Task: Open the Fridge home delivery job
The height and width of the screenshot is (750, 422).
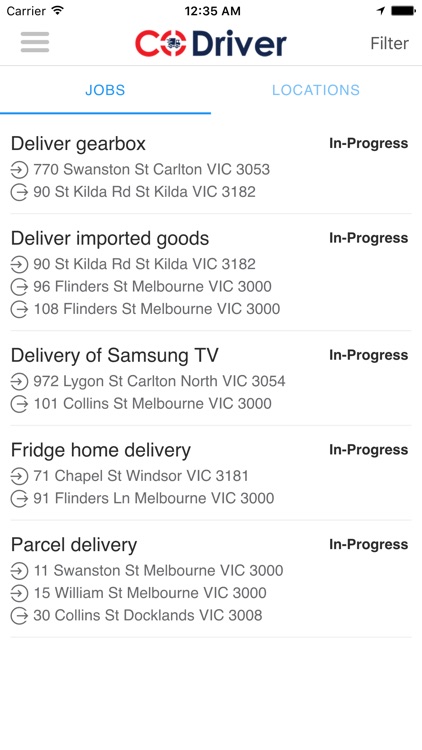Action: tap(211, 473)
